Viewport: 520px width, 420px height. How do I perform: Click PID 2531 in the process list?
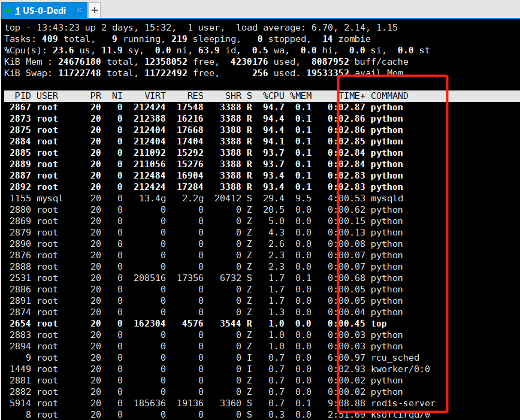click(x=20, y=278)
